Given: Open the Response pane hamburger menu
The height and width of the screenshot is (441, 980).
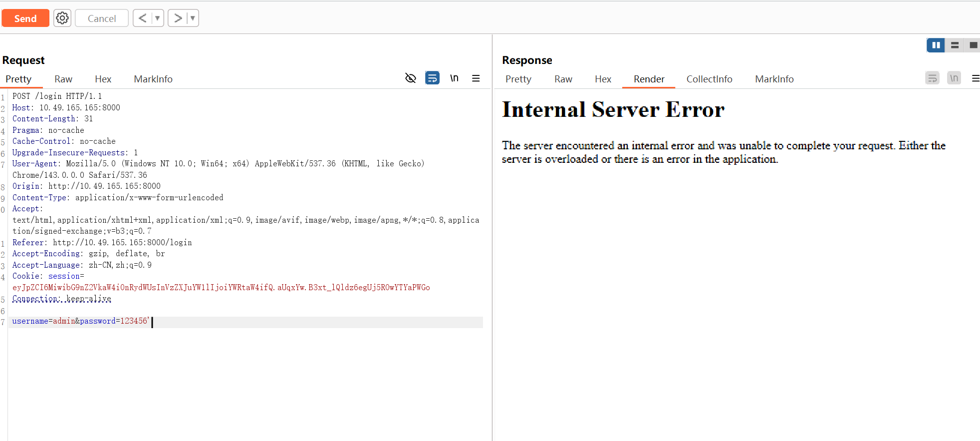Looking at the screenshot, I should 975,78.
